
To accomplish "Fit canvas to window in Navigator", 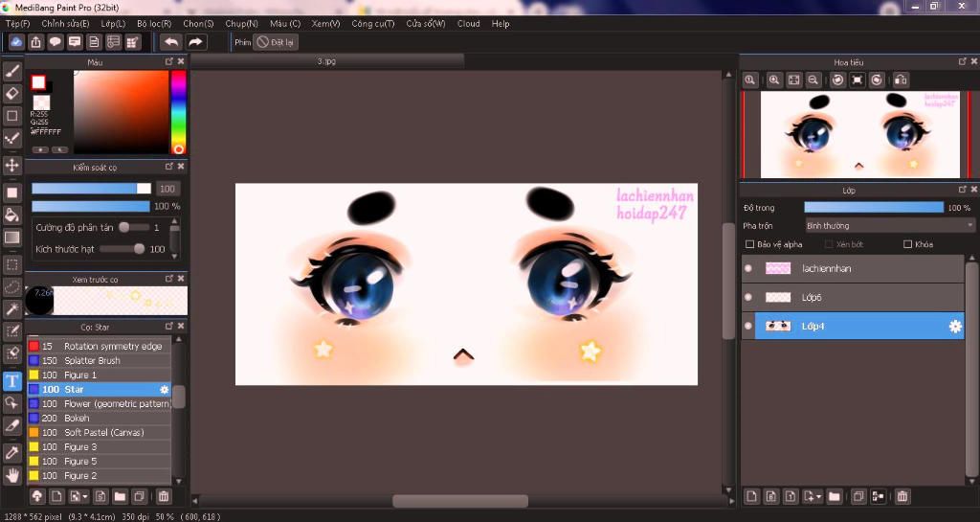I will tap(793, 80).
